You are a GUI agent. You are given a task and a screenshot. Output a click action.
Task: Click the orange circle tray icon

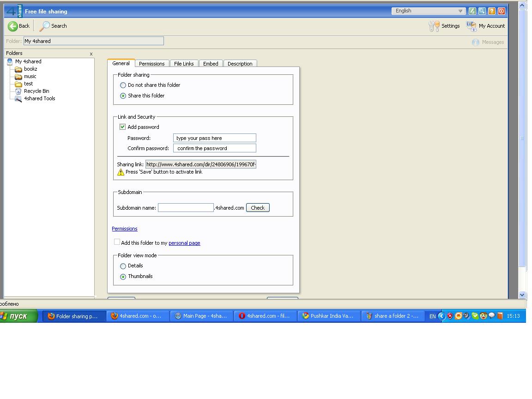click(x=459, y=316)
